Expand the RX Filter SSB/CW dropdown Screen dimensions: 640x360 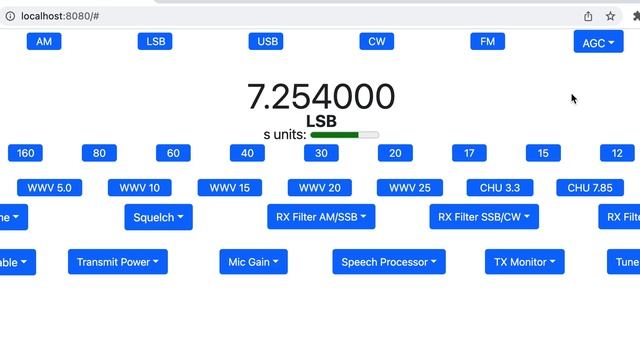click(484, 217)
